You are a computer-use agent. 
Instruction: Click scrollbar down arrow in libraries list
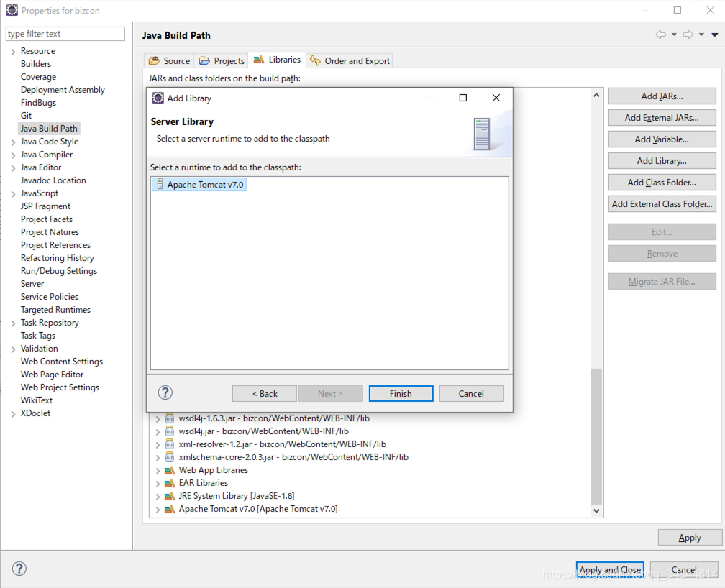tap(596, 511)
